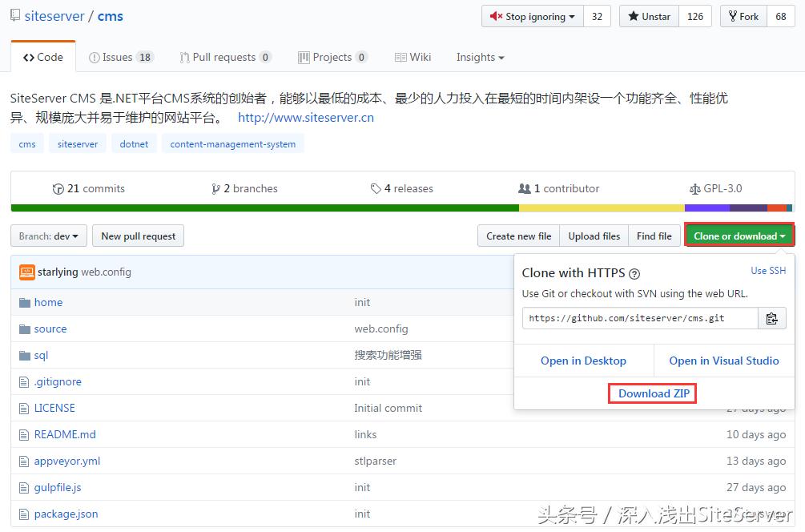805x532 pixels.
Task: Visit the siteserver.cn website link
Action: pos(305,117)
